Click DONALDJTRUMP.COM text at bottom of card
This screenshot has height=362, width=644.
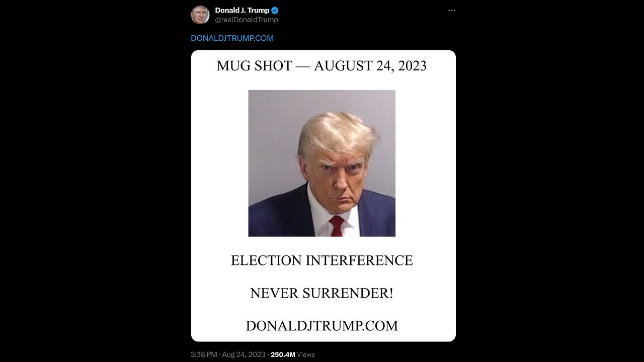coord(322,326)
